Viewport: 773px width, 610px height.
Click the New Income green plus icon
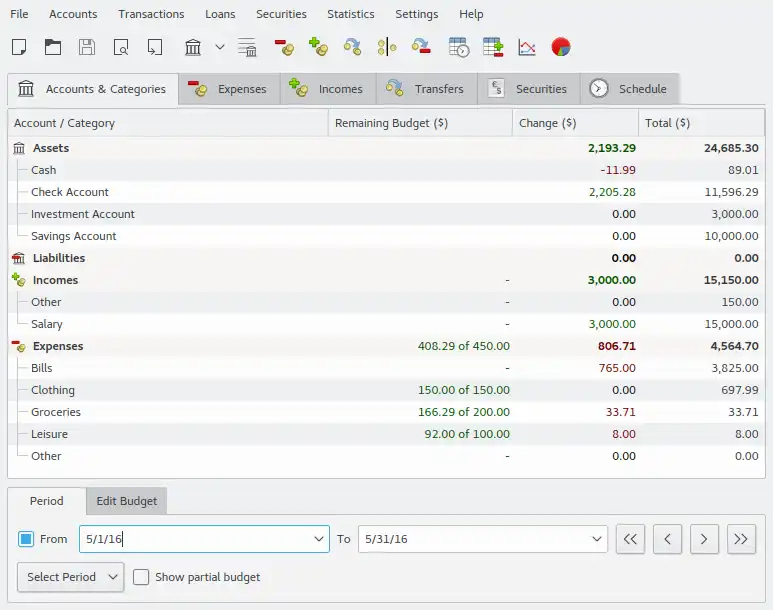318,47
